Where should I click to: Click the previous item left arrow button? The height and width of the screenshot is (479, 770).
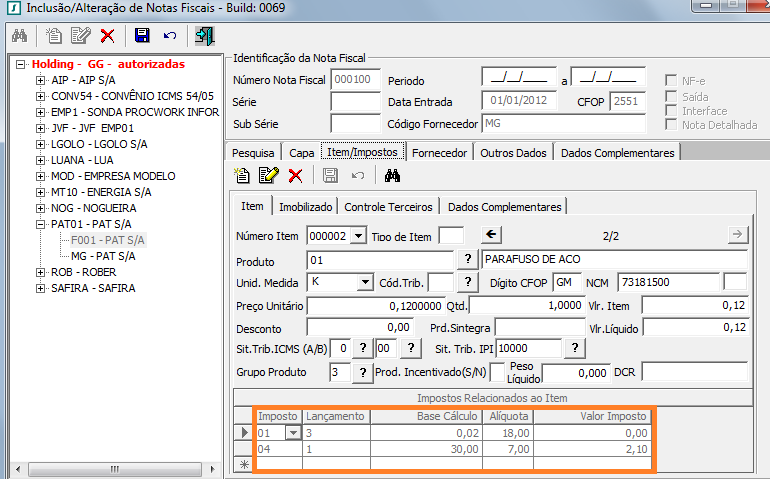click(x=491, y=235)
